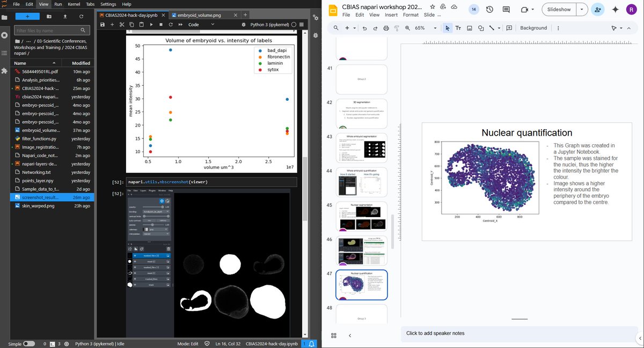Image resolution: width=644 pixels, height=348 pixels.
Task: Select the text box tool in Slides
Action: tap(458, 28)
